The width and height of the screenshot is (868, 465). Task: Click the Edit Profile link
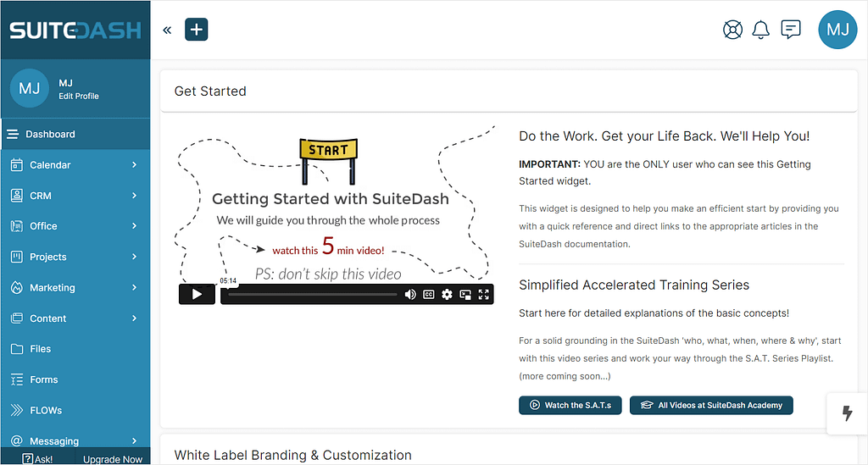point(79,97)
